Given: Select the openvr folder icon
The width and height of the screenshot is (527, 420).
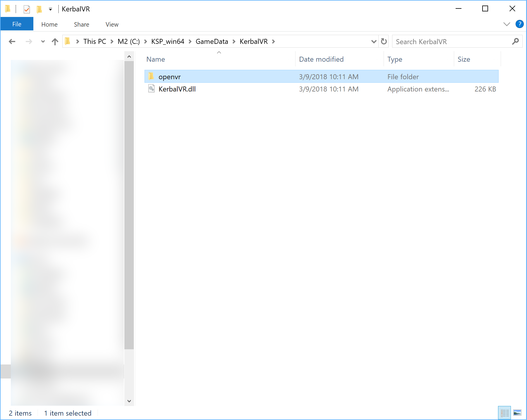Looking at the screenshot, I should click(x=151, y=76).
